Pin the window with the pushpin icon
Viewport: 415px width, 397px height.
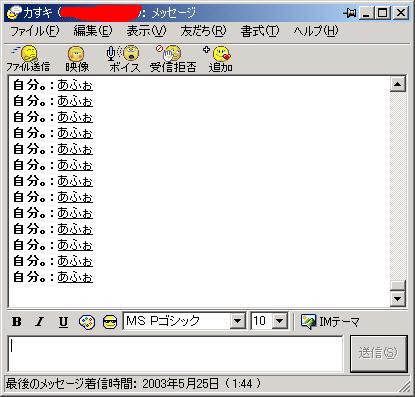(350, 13)
